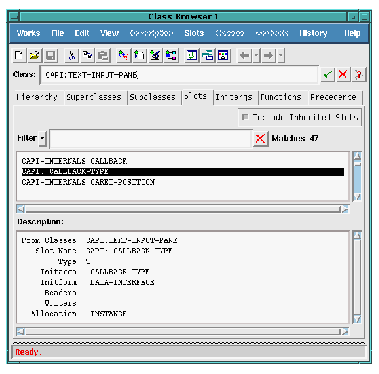The height and width of the screenshot is (374, 379).
Task: Cancel class entry with red X button
Action: [343, 74]
